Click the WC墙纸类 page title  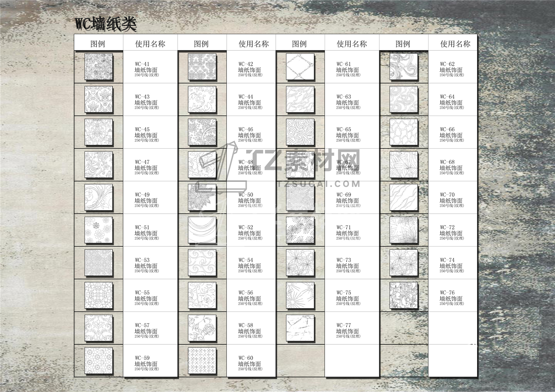tap(106, 24)
